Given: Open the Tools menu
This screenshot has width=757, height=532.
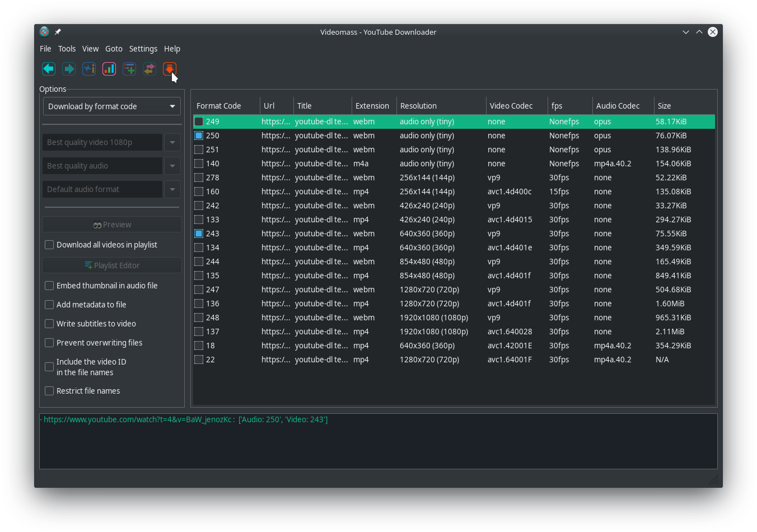Looking at the screenshot, I should (67, 49).
